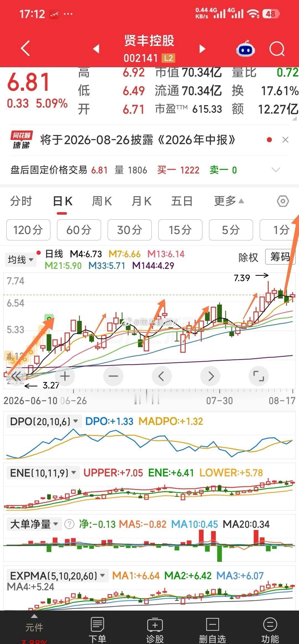This screenshot has height=644, width=299.
Task: Open the 大单净量 indicator dropdown
Action: pos(34,524)
